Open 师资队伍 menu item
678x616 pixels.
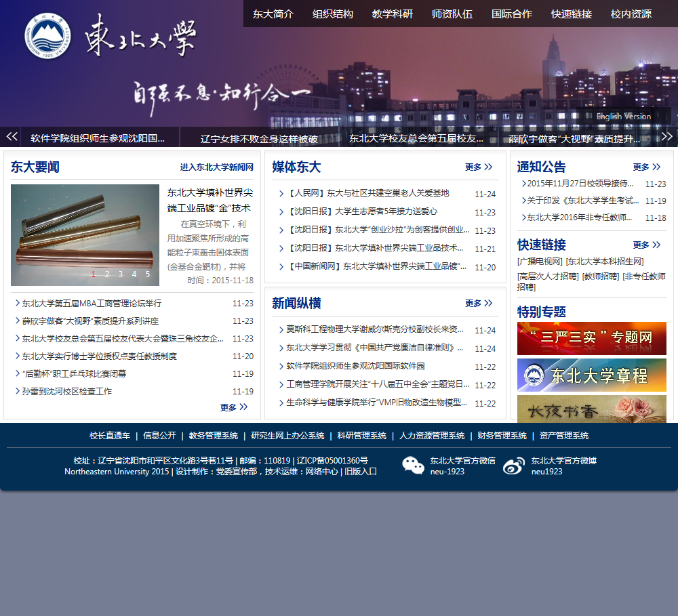coord(452,14)
